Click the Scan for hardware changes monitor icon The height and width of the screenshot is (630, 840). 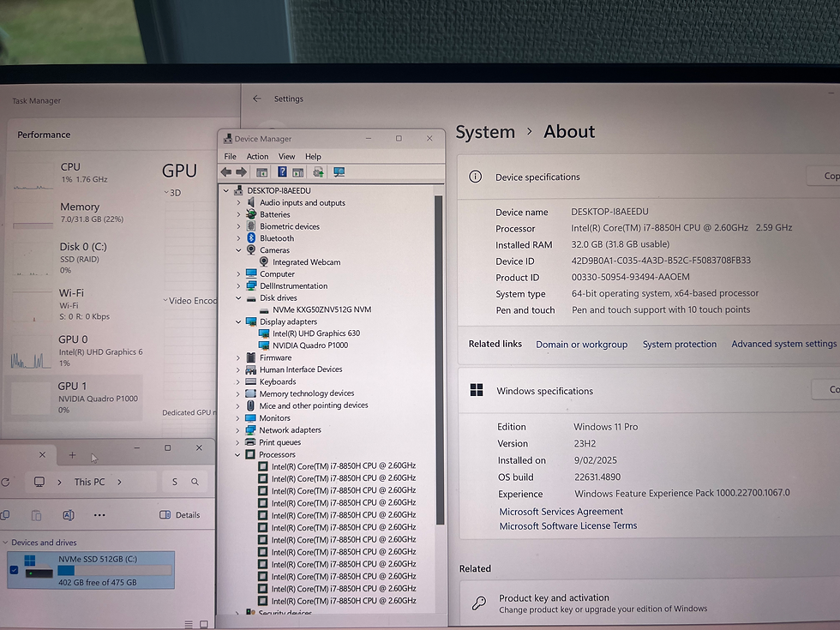[x=339, y=172]
